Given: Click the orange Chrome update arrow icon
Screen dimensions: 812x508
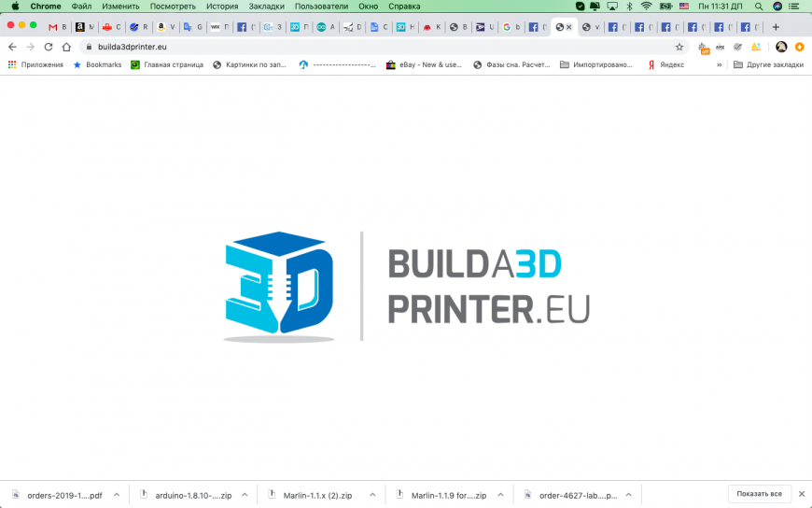Looking at the screenshot, I should coord(800,47).
